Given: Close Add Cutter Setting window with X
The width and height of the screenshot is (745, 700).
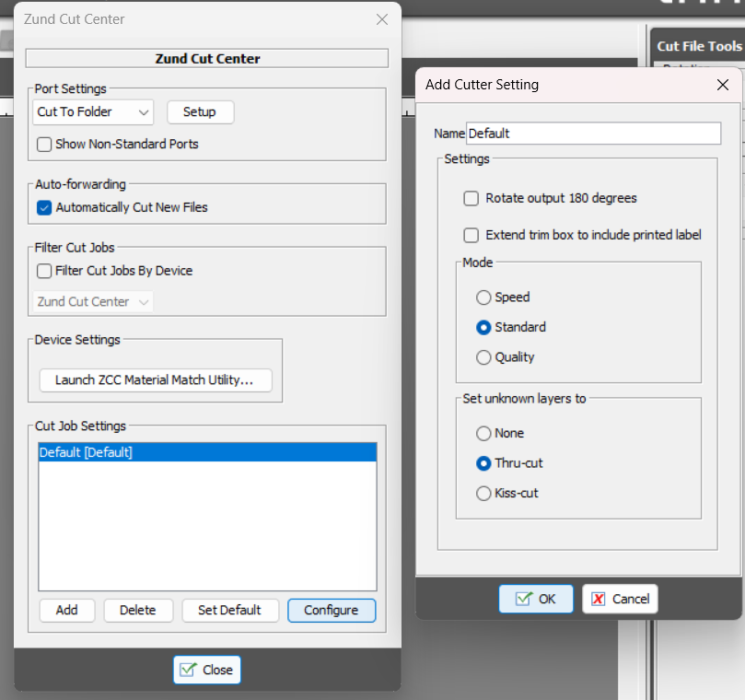Looking at the screenshot, I should click(x=723, y=85).
